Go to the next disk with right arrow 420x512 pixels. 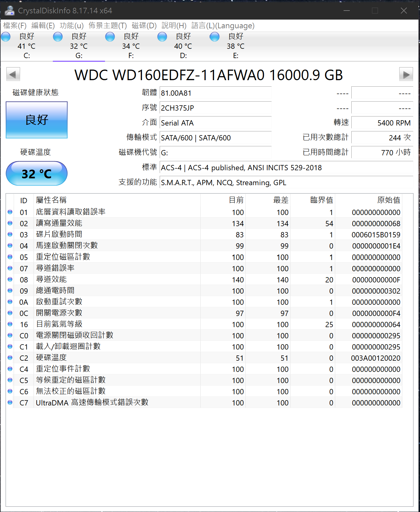[406, 74]
